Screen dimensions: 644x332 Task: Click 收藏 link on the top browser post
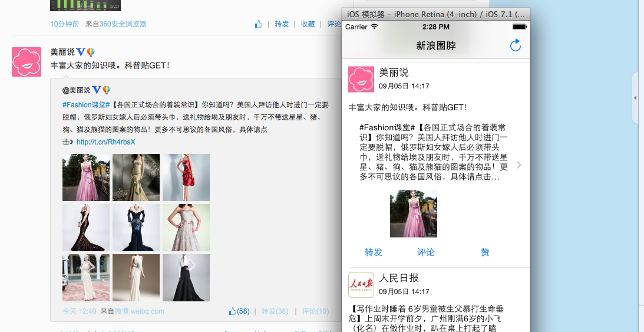point(308,24)
